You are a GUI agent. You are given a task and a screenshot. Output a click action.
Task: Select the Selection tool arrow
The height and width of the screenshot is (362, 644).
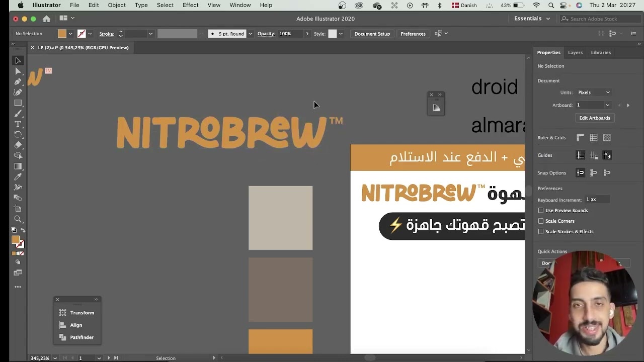(18, 61)
